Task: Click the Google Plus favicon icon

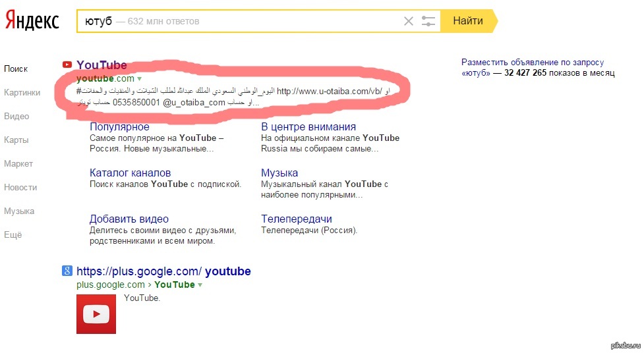Action: point(67,271)
